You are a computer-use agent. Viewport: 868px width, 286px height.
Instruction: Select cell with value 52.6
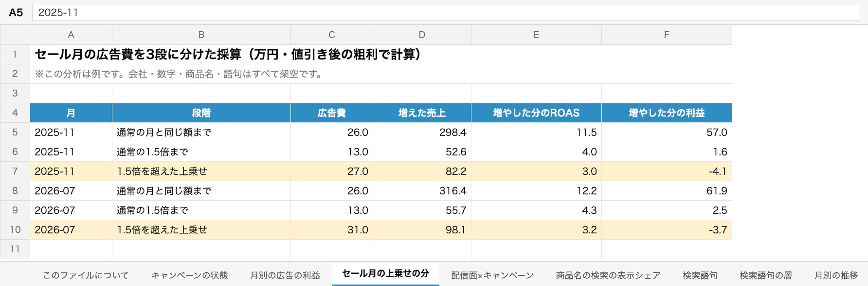point(422,152)
